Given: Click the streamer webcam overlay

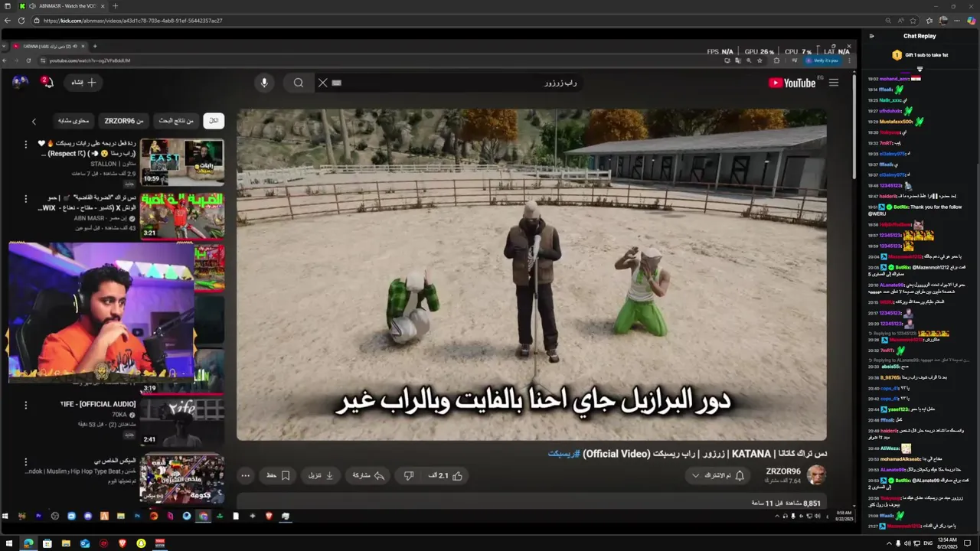Looking at the screenshot, I should pos(101,311).
